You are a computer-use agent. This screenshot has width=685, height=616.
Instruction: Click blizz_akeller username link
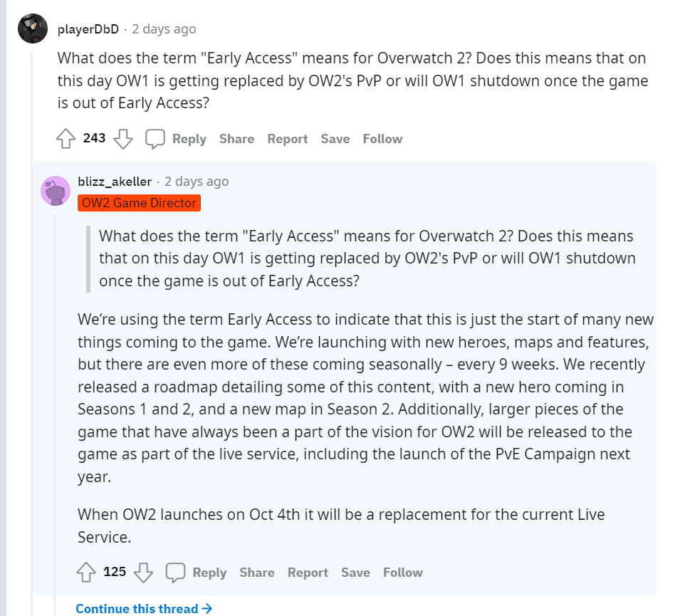(x=115, y=181)
